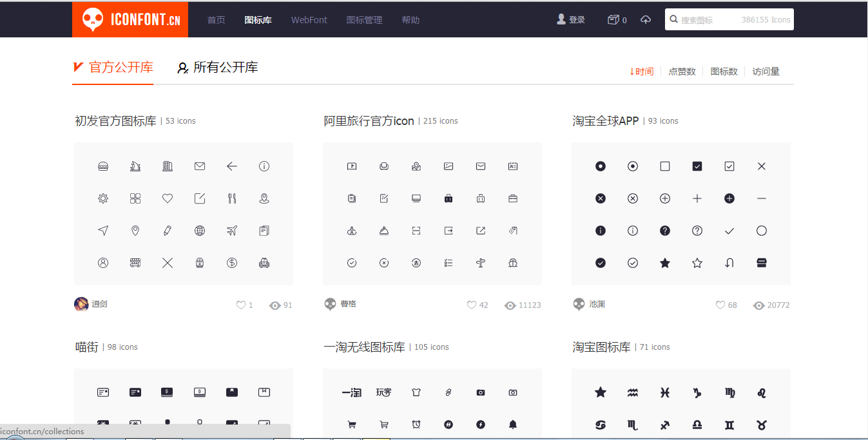Sort collections by 图标数

click(x=724, y=72)
